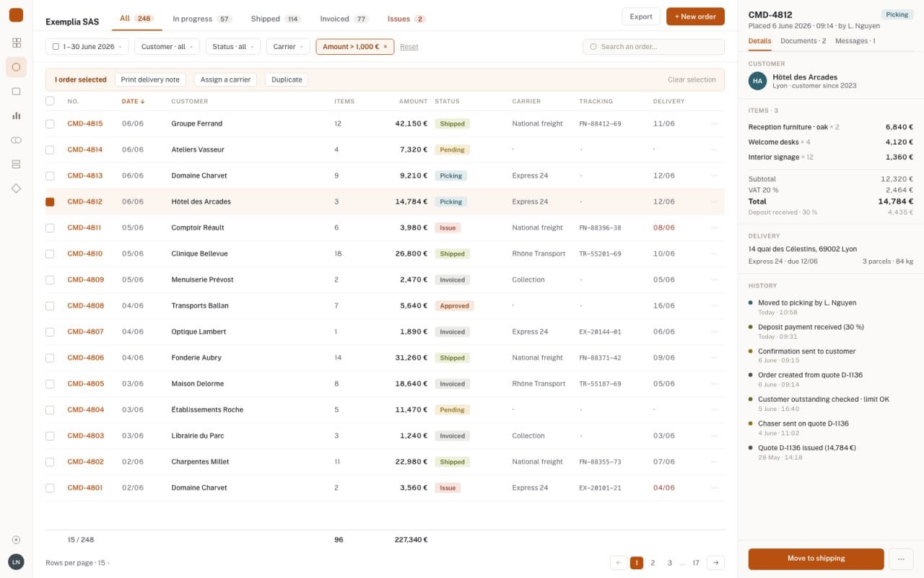Go to the next page with right arrow
Image resolution: width=924 pixels, height=578 pixels.
(715, 563)
